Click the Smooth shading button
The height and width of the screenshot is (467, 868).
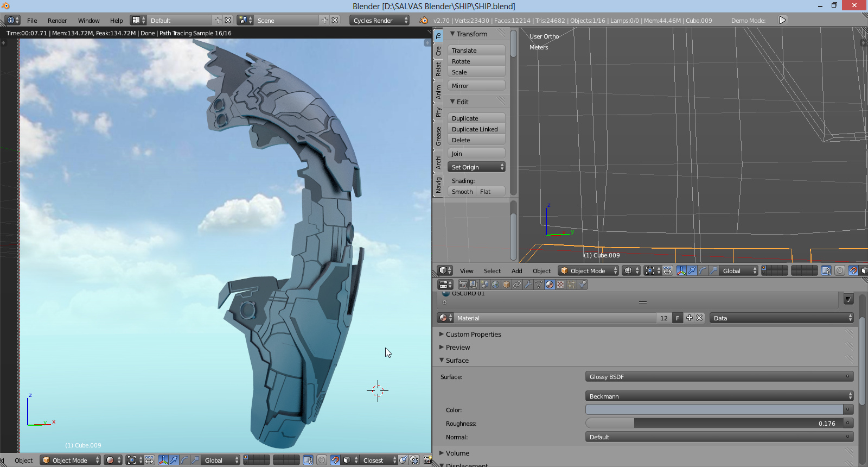point(462,192)
